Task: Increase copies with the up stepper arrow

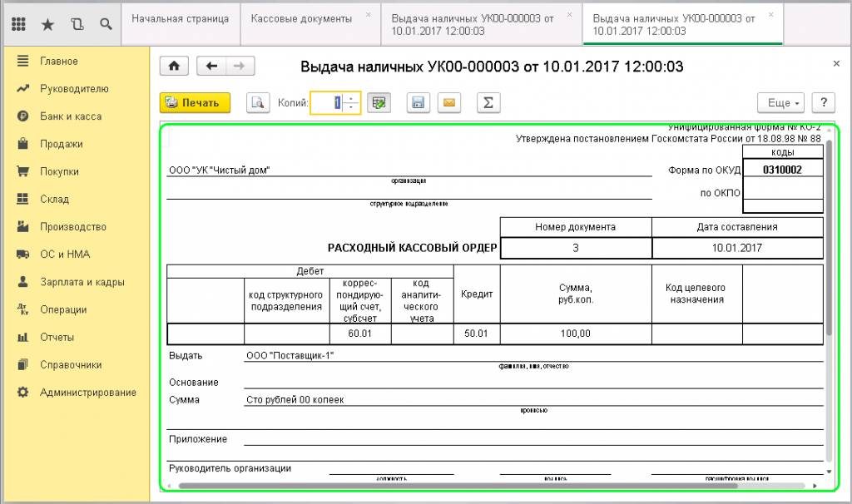Action: pos(352,98)
